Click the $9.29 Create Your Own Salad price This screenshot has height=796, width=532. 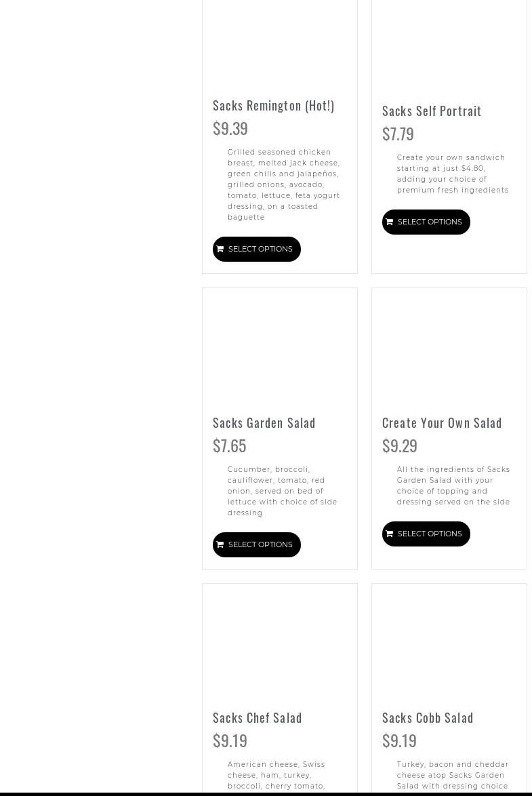[400, 445]
